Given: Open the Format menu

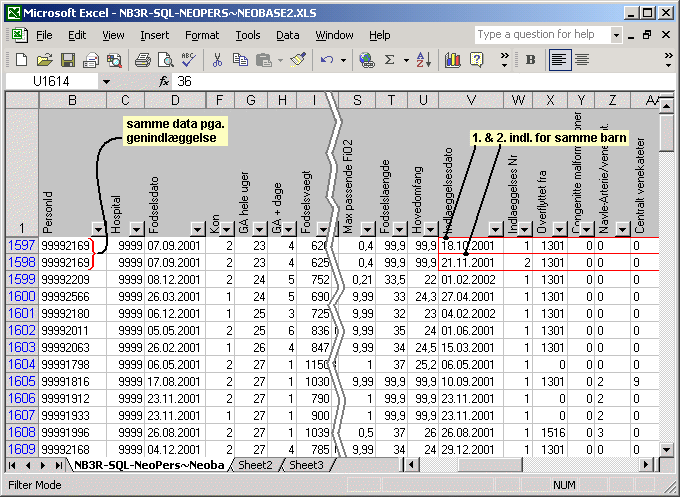Looking at the screenshot, I should [x=202, y=35].
